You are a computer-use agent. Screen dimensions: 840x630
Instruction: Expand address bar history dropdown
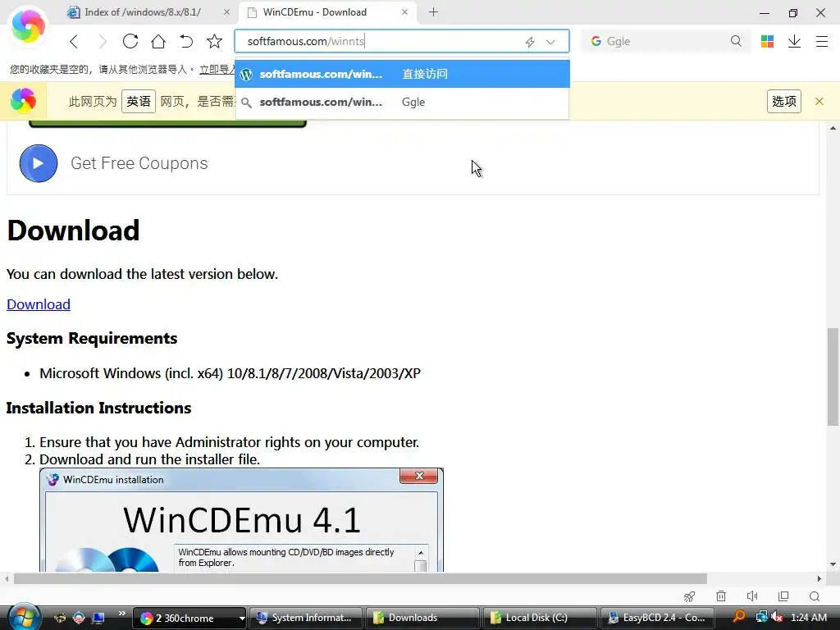[550, 42]
